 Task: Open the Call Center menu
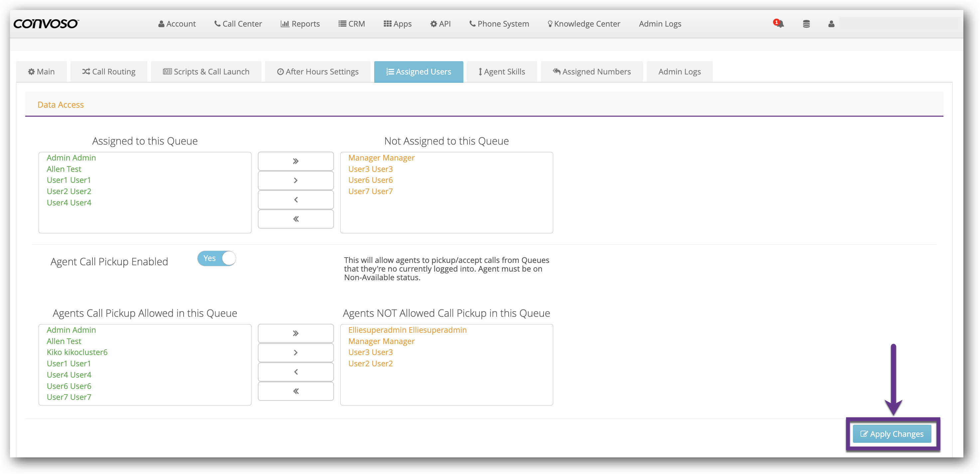click(238, 24)
